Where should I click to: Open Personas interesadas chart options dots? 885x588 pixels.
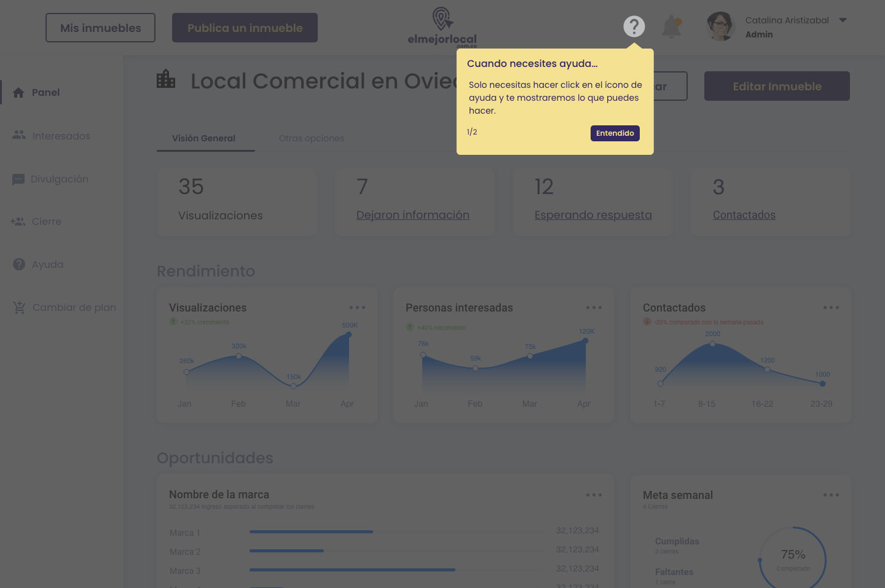pos(594,308)
